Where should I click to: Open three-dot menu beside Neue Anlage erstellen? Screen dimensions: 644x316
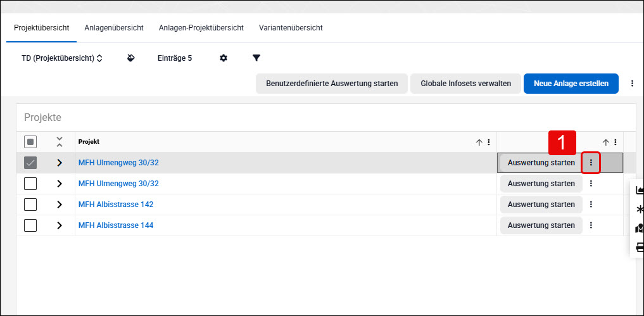(633, 84)
